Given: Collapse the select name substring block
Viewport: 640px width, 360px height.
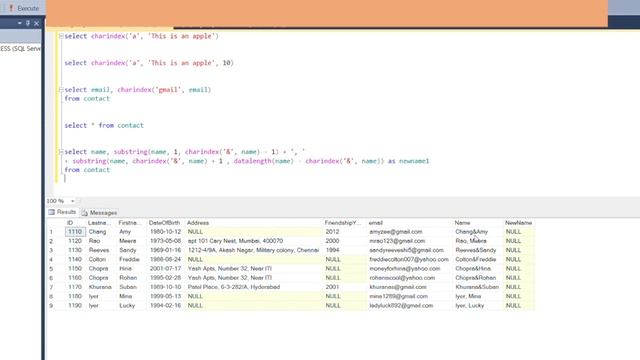Looking at the screenshot, I should [61, 152].
